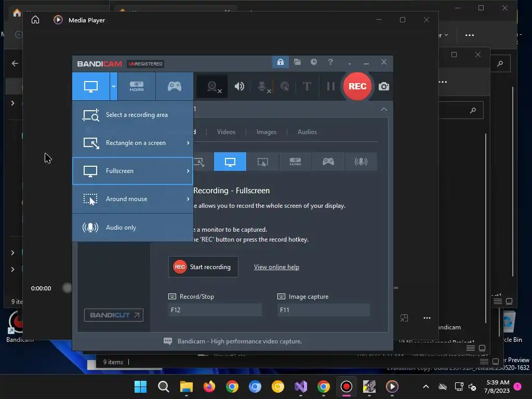Expand the Around mouse submenu arrow
Screen dimensions: 532x399
(x=188, y=199)
